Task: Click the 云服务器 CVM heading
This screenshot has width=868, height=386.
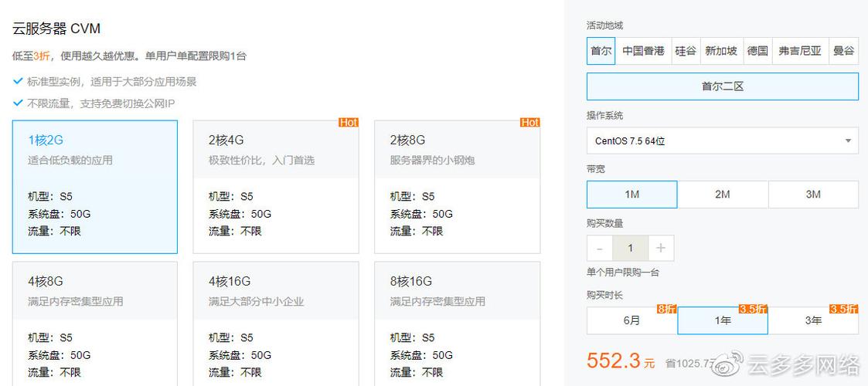Action: click(x=56, y=29)
